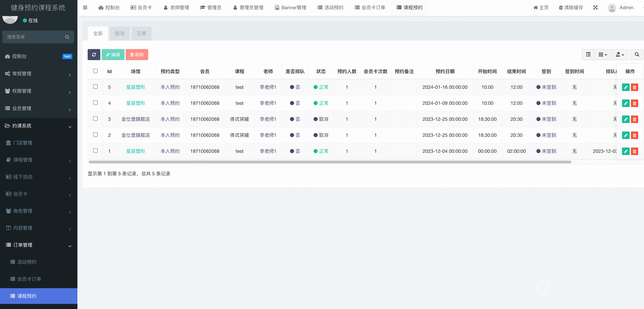Tick the checkbox for row Id 2
The height and width of the screenshot is (309, 644).
pyautogui.click(x=95, y=135)
